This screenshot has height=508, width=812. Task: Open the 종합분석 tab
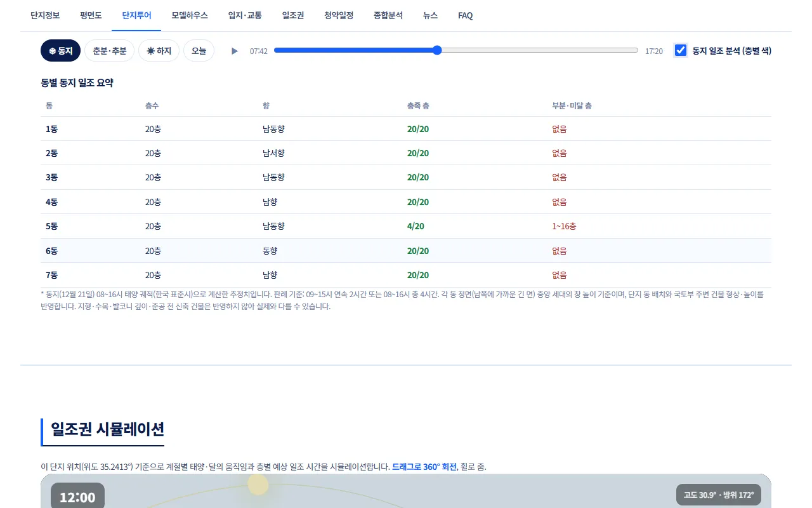click(x=388, y=15)
